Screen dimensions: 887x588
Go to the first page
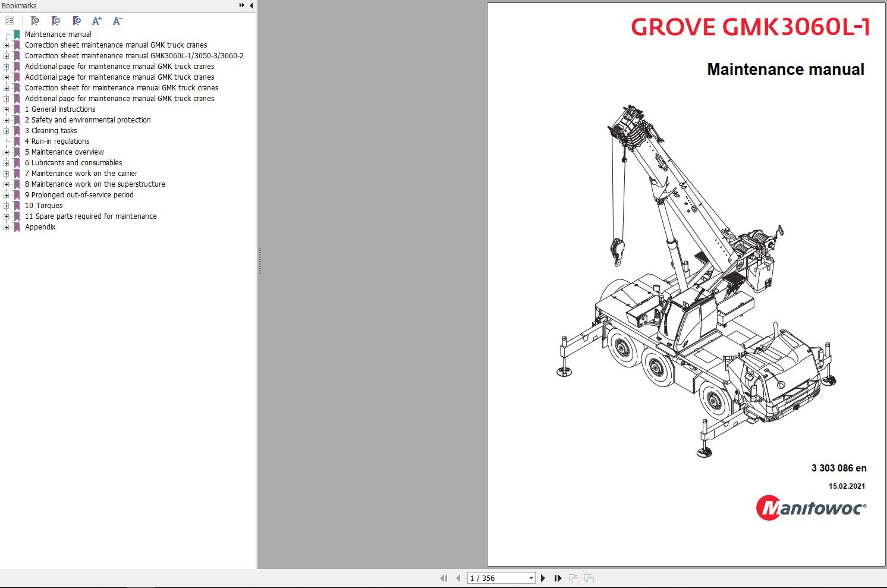[443, 578]
